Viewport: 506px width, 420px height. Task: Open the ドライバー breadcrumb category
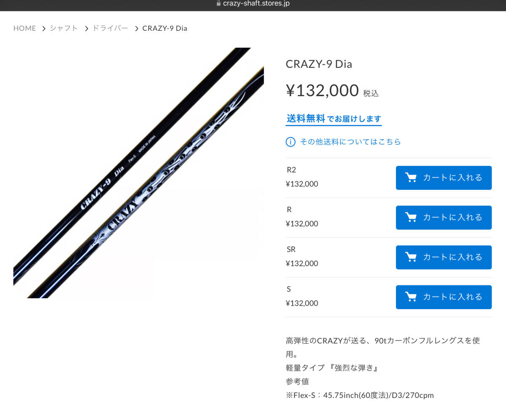pyautogui.click(x=110, y=28)
